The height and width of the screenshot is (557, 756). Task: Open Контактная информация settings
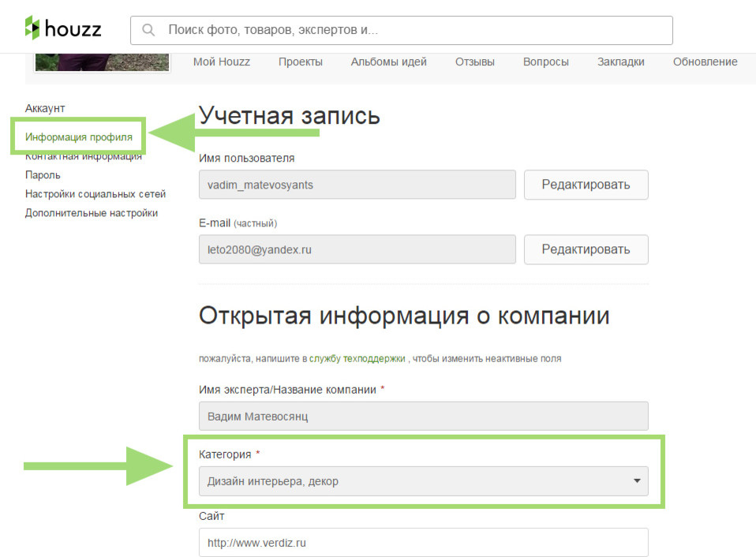[83, 156]
